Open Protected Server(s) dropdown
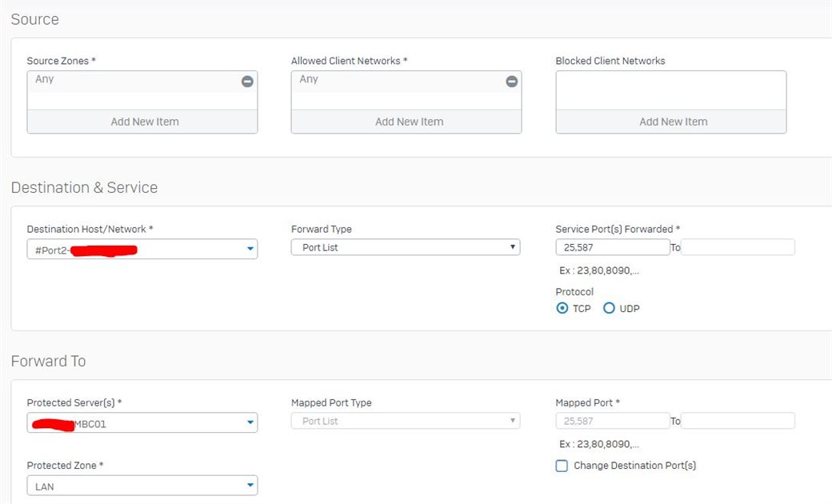 click(142, 423)
